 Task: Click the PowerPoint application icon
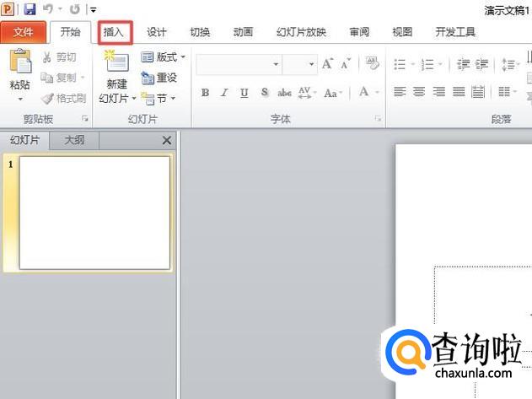click(x=8, y=9)
